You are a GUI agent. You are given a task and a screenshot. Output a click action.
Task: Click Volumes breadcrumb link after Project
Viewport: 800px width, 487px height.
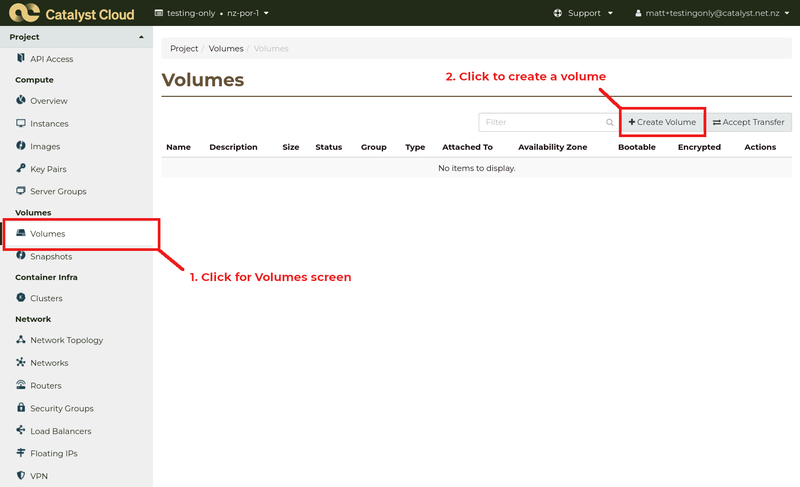click(226, 48)
